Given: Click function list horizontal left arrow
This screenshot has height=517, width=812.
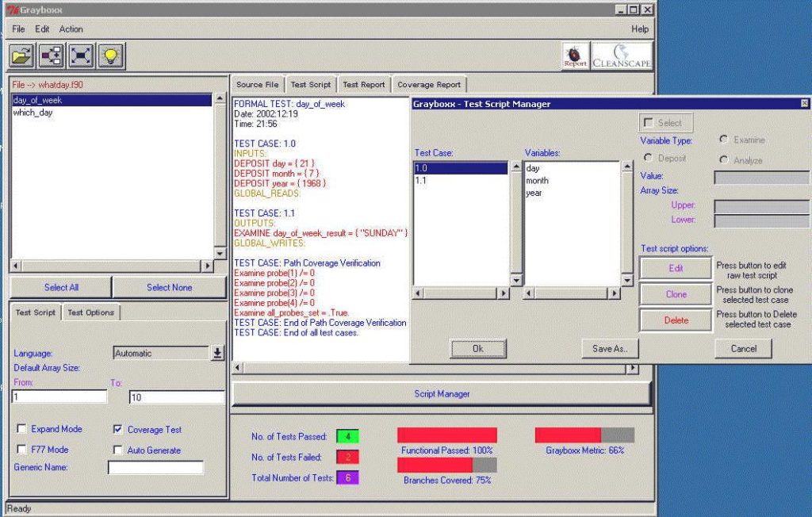Looking at the screenshot, I should pyautogui.click(x=16, y=266).
